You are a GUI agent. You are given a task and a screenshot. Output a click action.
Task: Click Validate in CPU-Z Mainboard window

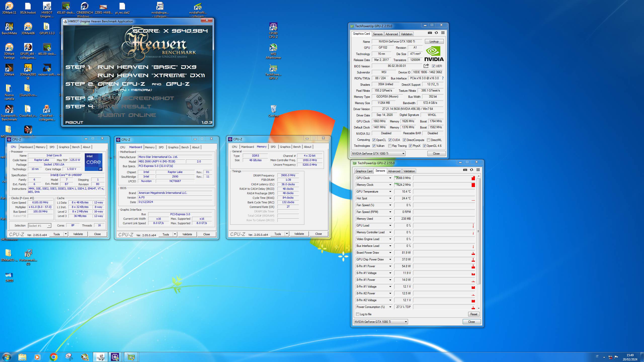click(x=187, y=234)
